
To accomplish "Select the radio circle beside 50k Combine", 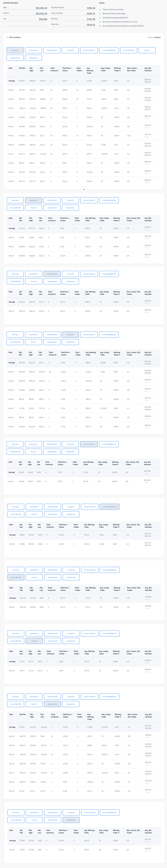I will pos(7,37).
